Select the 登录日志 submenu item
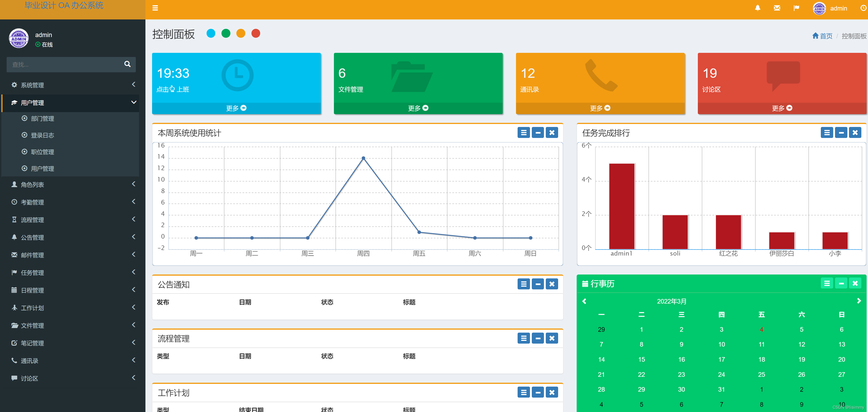 click(42, 135)
